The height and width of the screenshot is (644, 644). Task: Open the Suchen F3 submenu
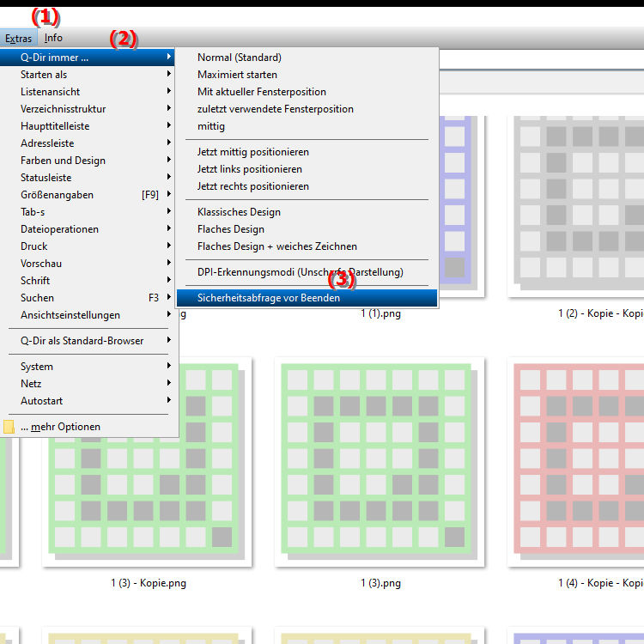[x=87, y=298]
